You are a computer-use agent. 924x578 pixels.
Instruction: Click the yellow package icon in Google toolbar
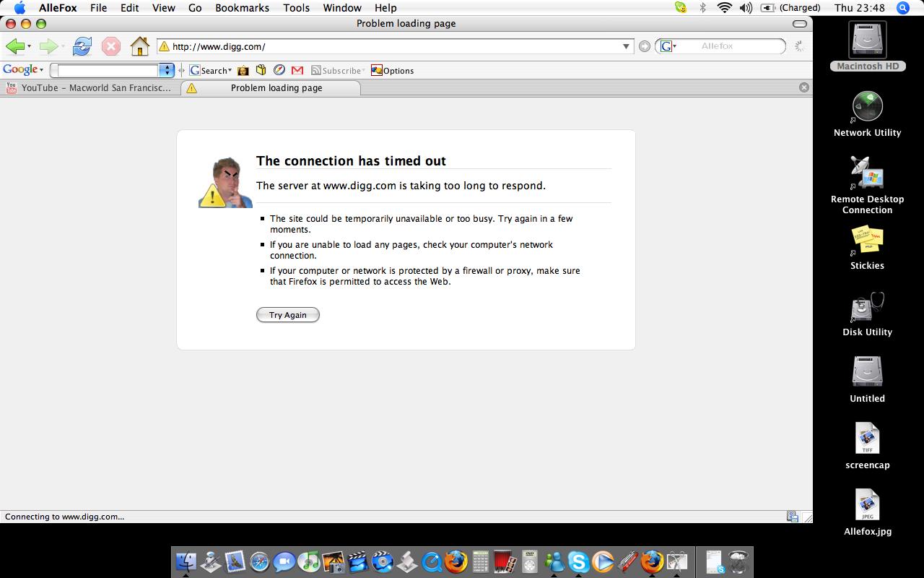pos(261,70)
